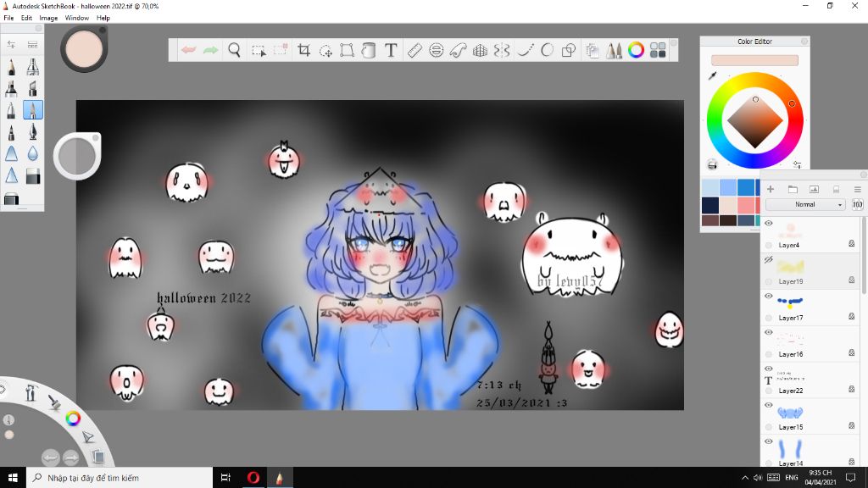The width and height of the screenshot is (868, 488).
Task: Open the Window menu
Action: [x=77, y=18]
